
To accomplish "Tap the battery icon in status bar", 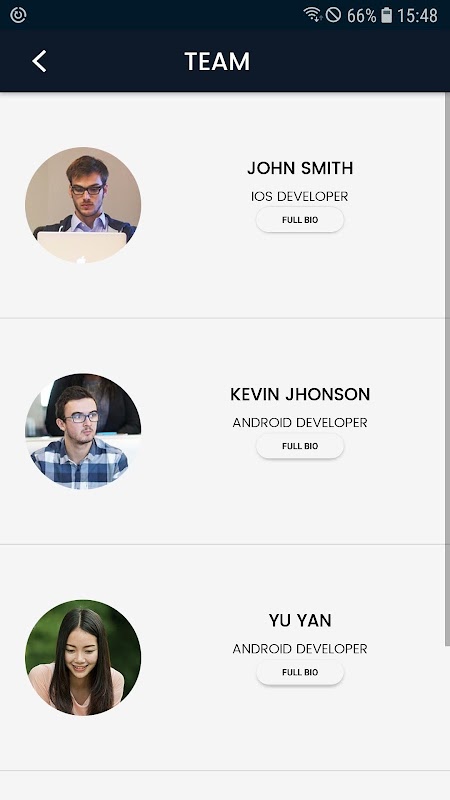I will (x=387, y=15).
